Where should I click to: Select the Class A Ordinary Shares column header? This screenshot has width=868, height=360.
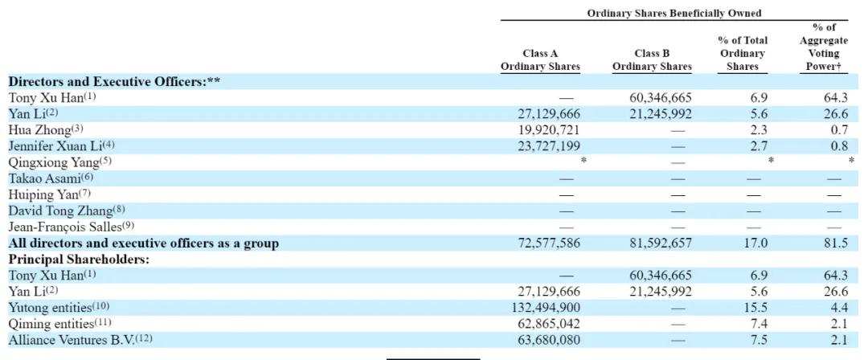[540, 60]
